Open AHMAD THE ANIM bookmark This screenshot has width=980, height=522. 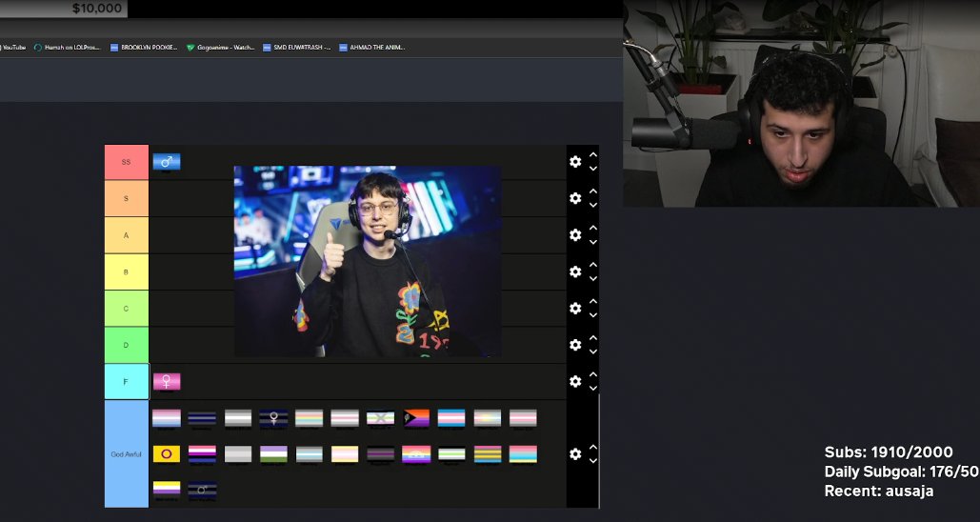(372, 48)
